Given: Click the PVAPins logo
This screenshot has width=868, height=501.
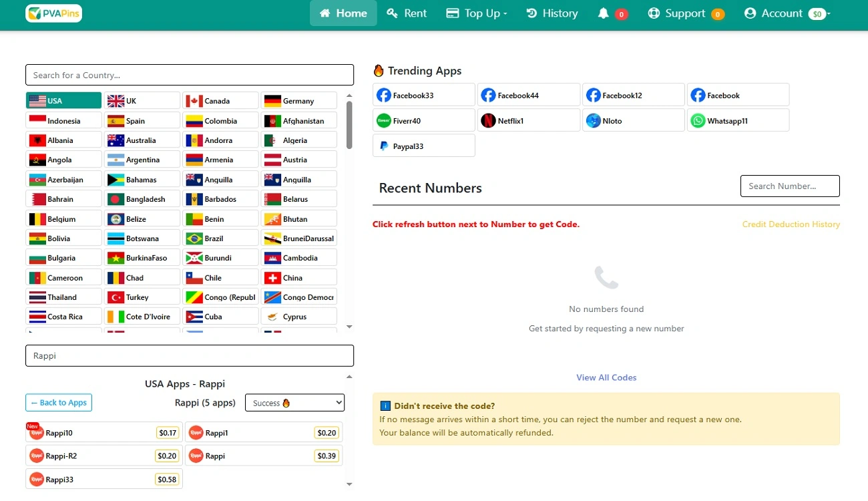Looking at the screenshot, I should pyautogui.click(x=53, y=13).
